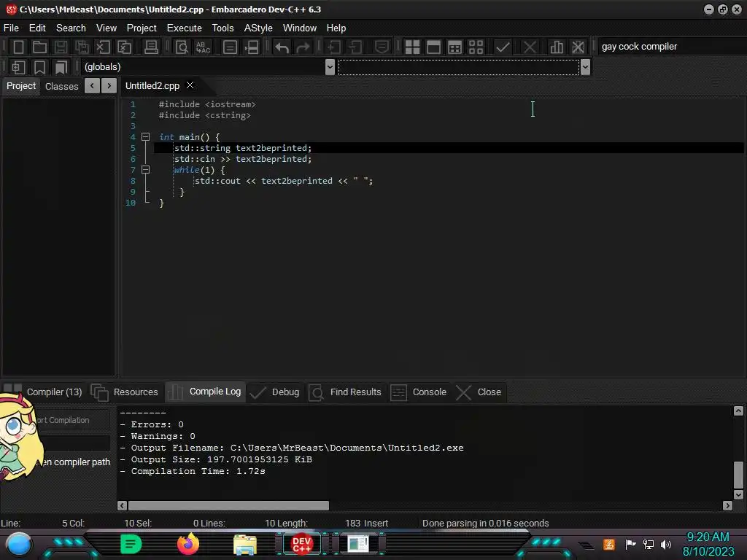Screen dimensions: 747x560
Task: Click compile log scroll-up arrow
Action: [x=738, y=411]
